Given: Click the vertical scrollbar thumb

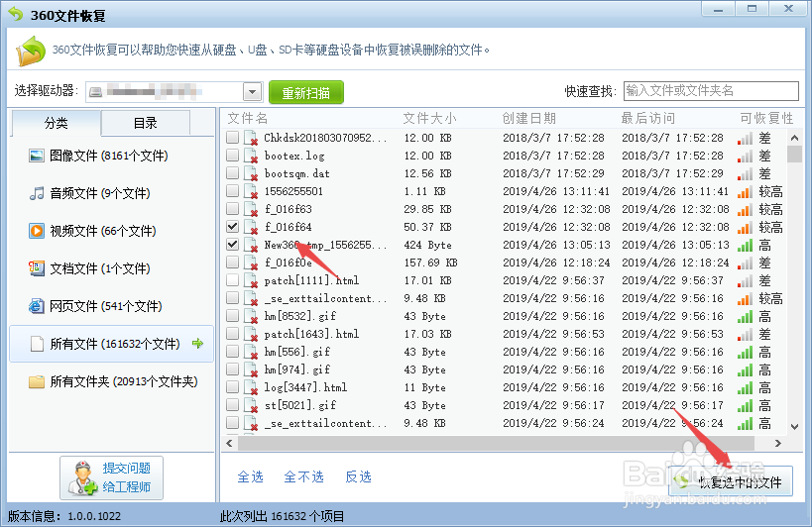Looking at the screenshot, I should 794,155.
